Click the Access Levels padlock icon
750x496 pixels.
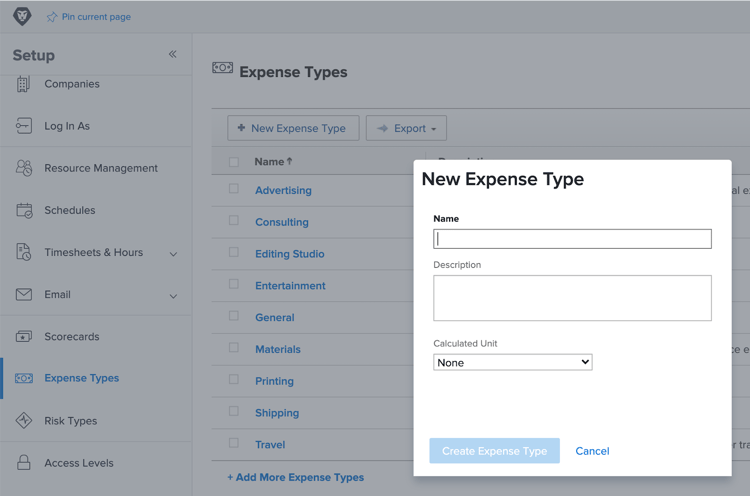[x=24, y=463]
